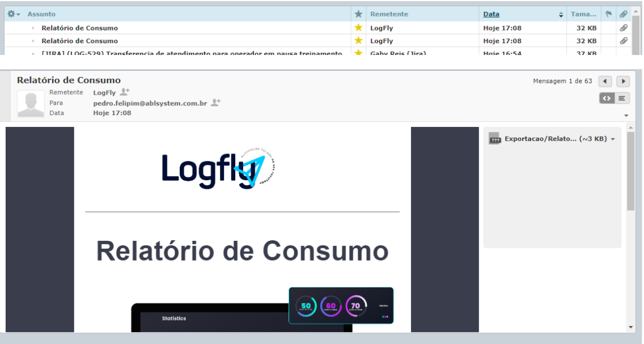Click attachment clip of second LogFly message

(x=624, y=41)
